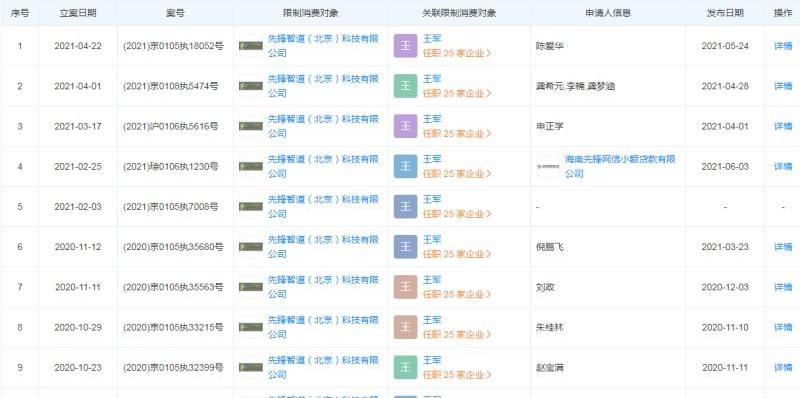Click the green 王 avatar in row 9
The height and width of the screenshot is (398, 800).
(406, 367)
